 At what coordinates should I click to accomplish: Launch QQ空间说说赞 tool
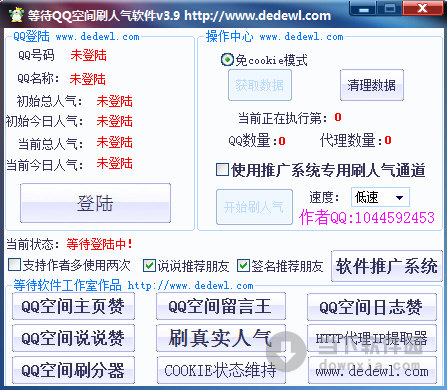(73, 338)
